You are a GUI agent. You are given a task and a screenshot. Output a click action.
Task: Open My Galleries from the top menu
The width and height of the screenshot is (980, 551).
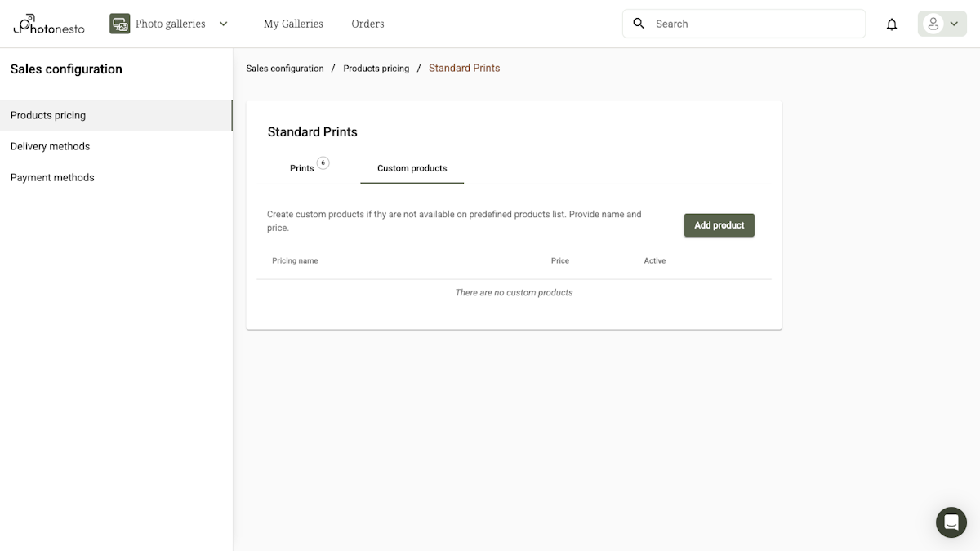click(292, 24)
